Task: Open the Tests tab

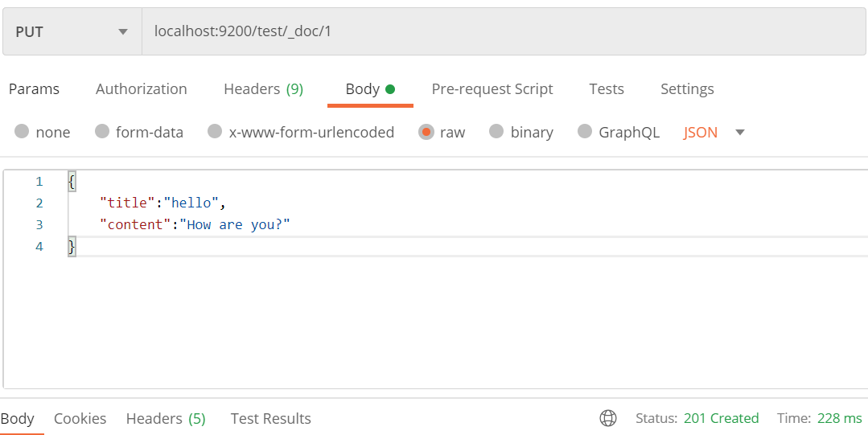Action: (x=607, y=89)
